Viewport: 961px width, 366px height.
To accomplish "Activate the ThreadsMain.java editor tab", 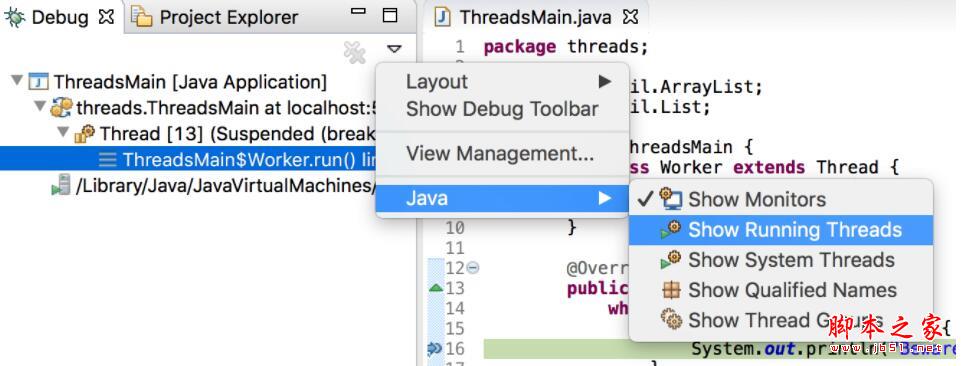I will [536, 17].
